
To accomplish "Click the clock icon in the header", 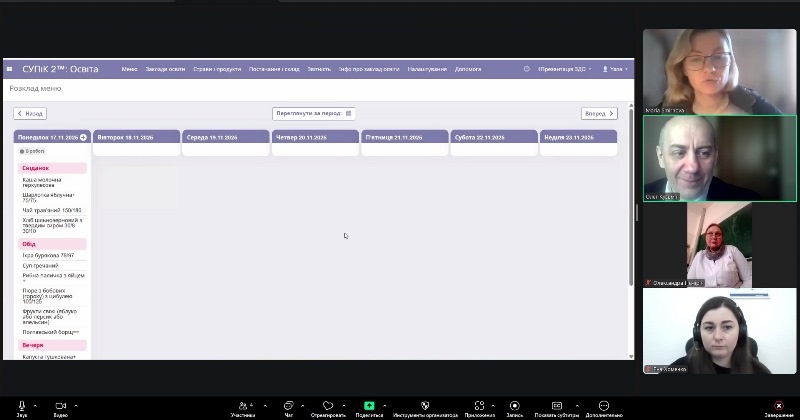I will click(x=527, y=69).
